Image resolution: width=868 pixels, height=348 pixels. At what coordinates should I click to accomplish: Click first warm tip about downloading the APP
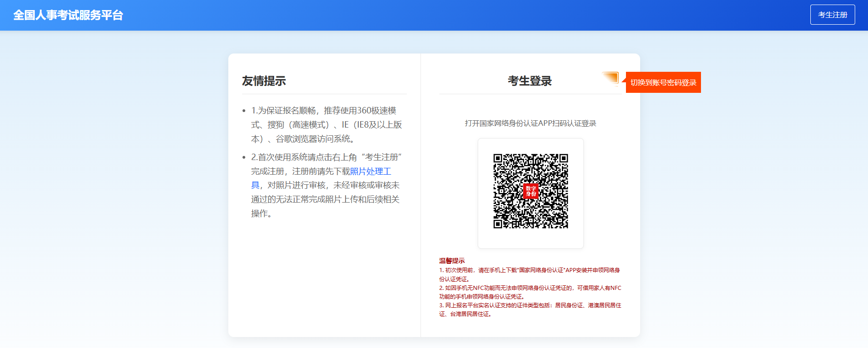(529, 270)
